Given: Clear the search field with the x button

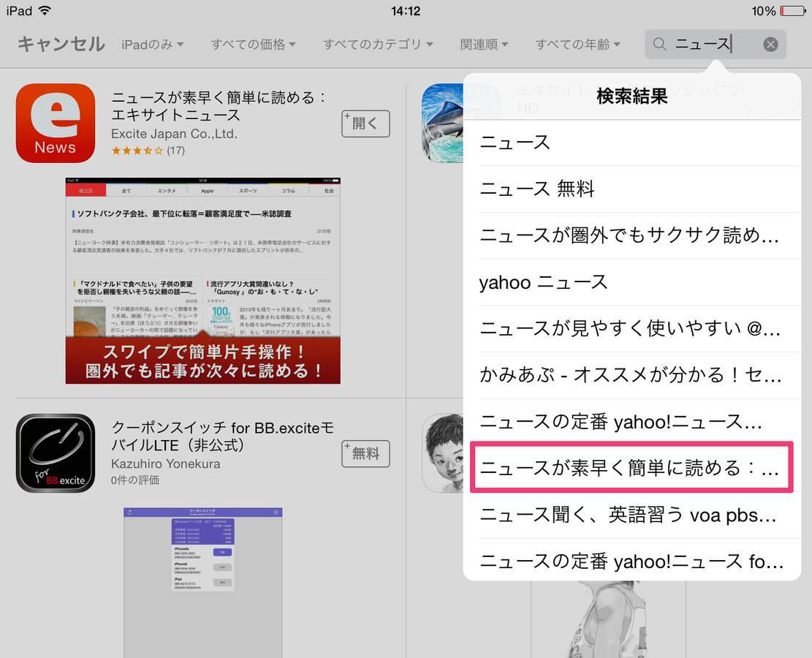Looking at the screenshot, I should coord(770,45).
